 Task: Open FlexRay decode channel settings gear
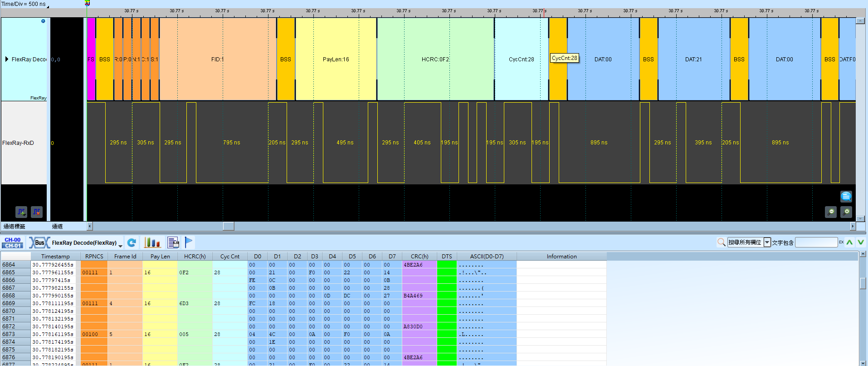(43, 21)
